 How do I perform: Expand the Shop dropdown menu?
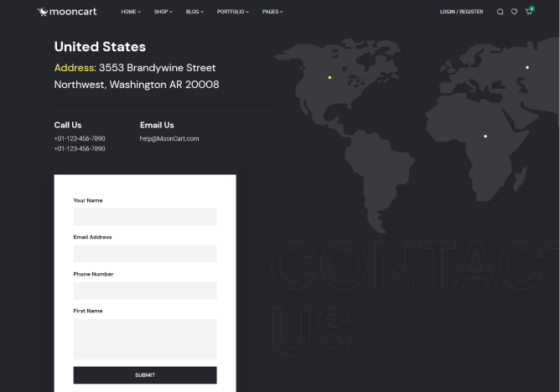point(163,12)
